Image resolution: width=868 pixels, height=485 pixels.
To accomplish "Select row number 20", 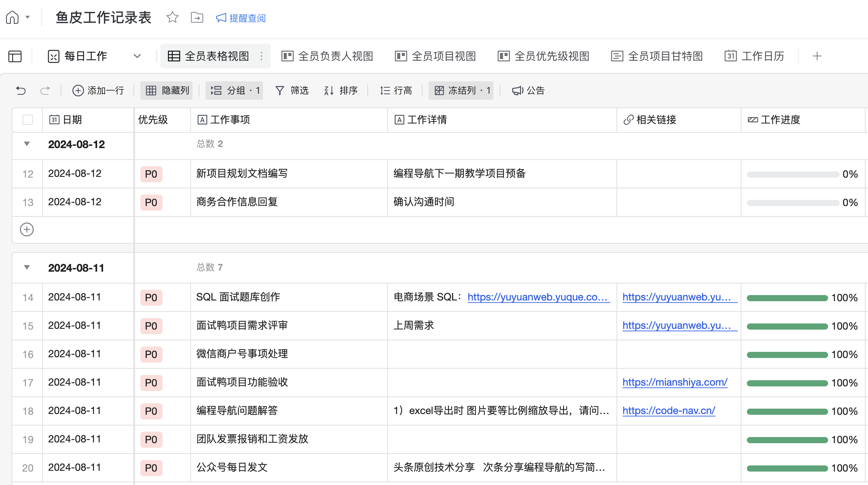I will [28, 468].
